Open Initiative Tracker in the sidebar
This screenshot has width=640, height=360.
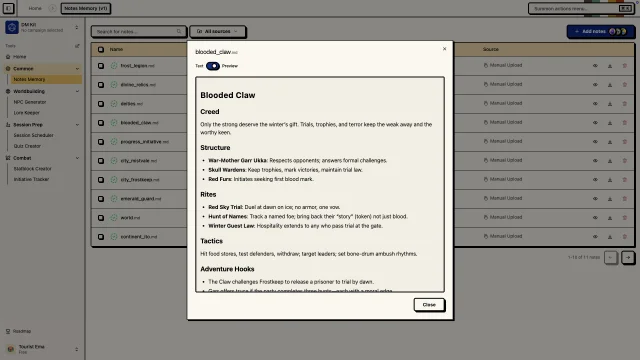pos(31,179)
